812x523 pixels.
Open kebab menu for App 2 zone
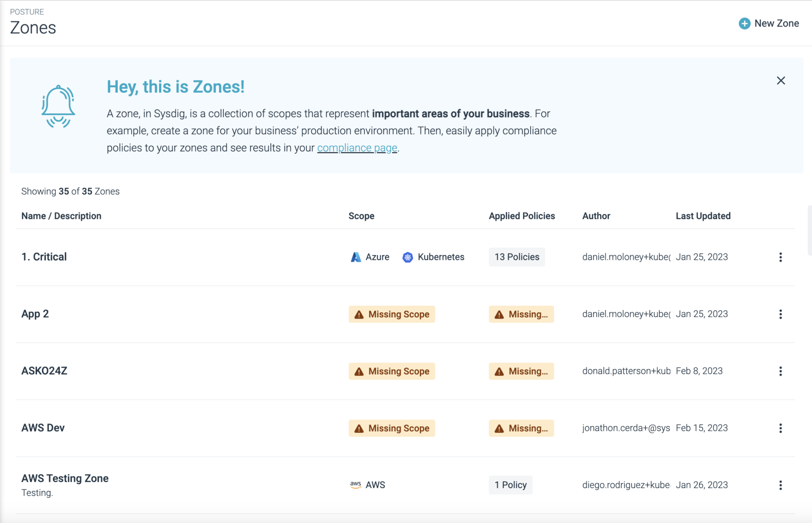click(x=780, y=314)
